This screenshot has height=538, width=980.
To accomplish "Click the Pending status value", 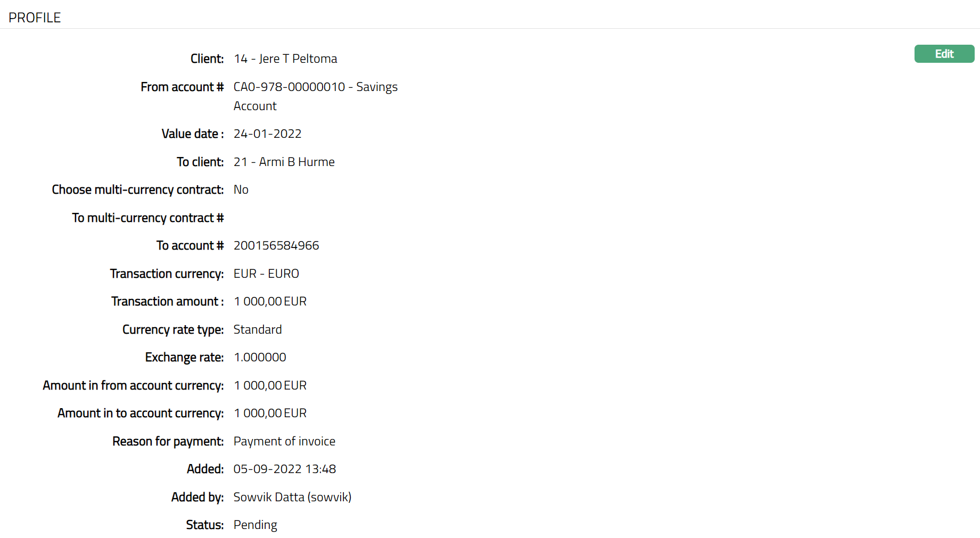I will coord(255,525).
